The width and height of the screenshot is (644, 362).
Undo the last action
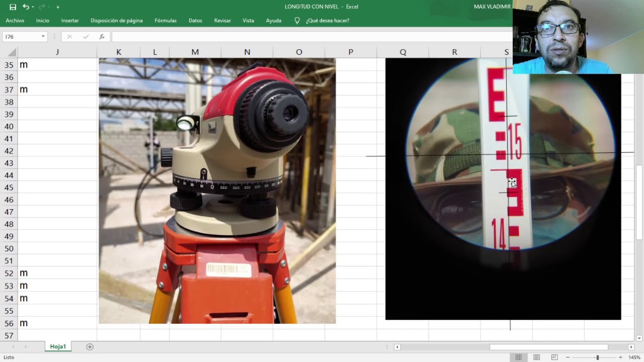[x=25, y=7]
